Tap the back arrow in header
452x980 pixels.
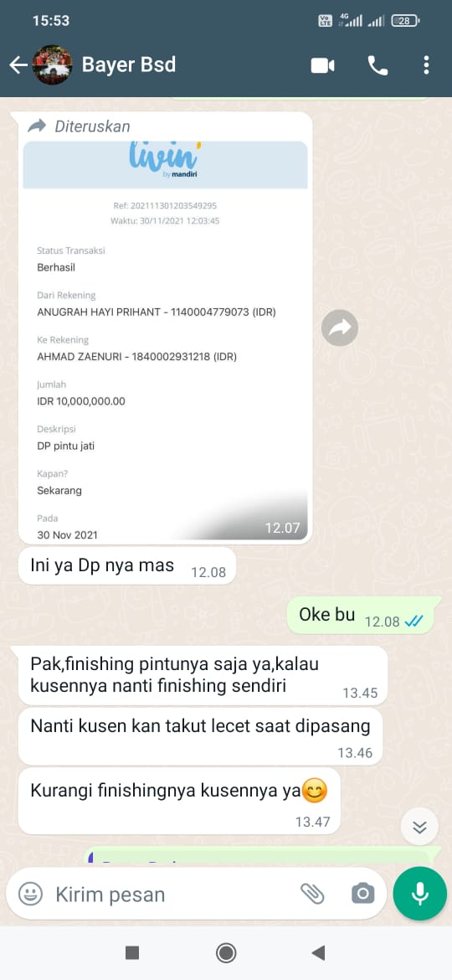(x=18, y=65)
